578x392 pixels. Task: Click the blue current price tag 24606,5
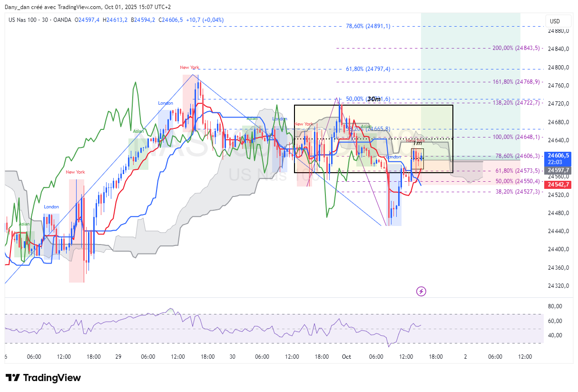558,156
